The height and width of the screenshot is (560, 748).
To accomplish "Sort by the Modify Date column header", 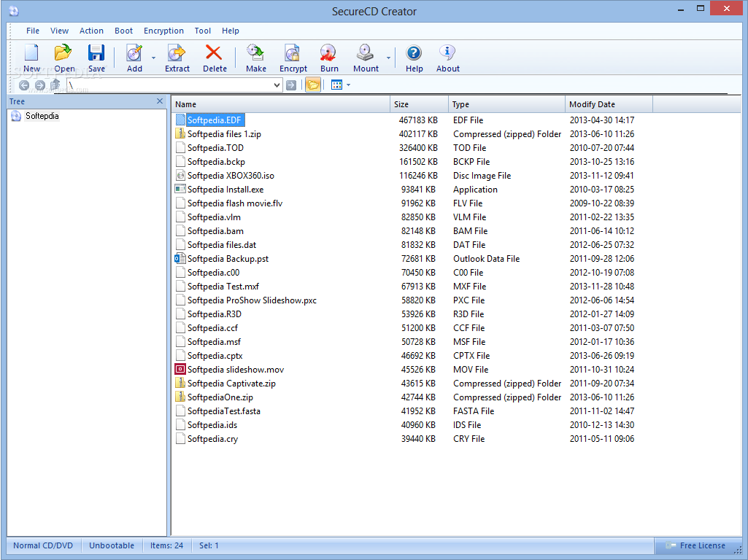I will [609, 104].
